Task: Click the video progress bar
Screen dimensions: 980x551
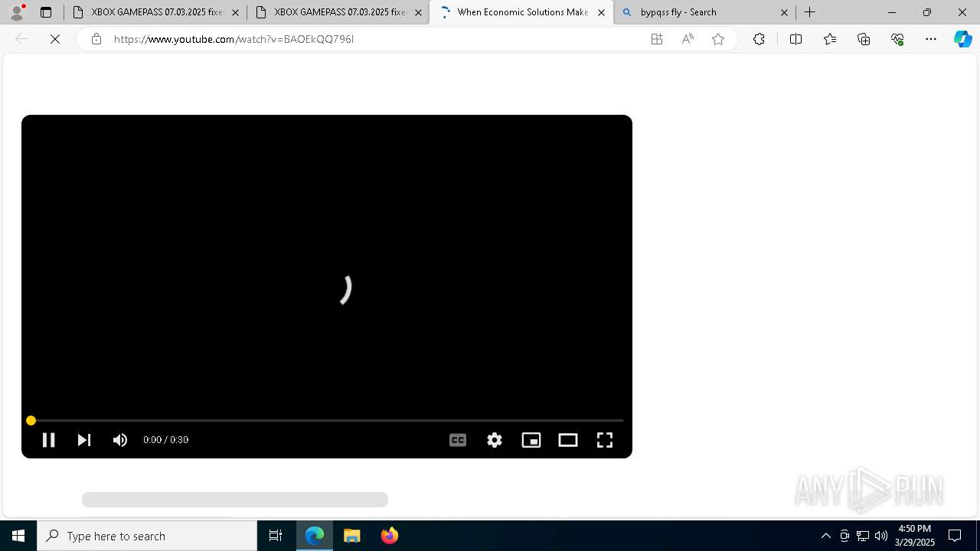Action: tap(327, 420)
